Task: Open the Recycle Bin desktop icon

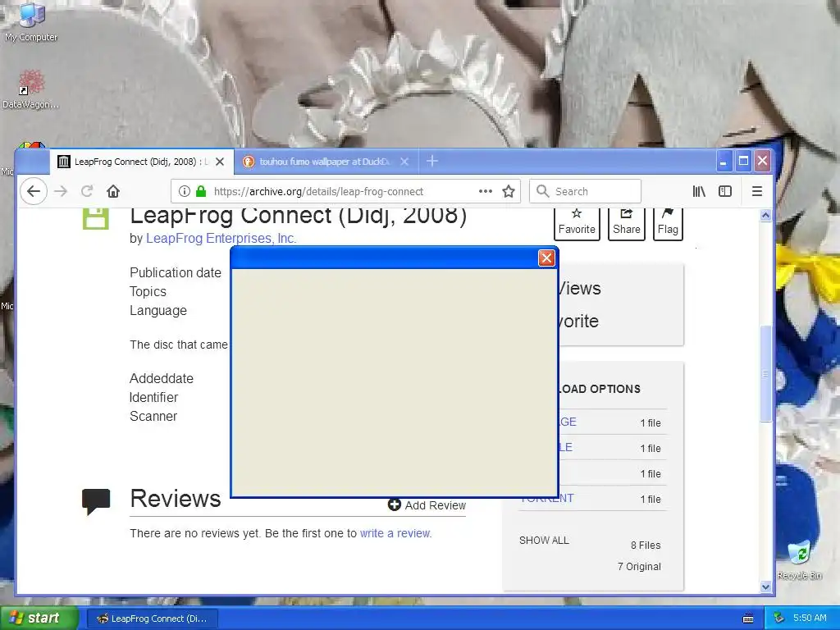Action: pyautogui.click(x=799, y=560)
